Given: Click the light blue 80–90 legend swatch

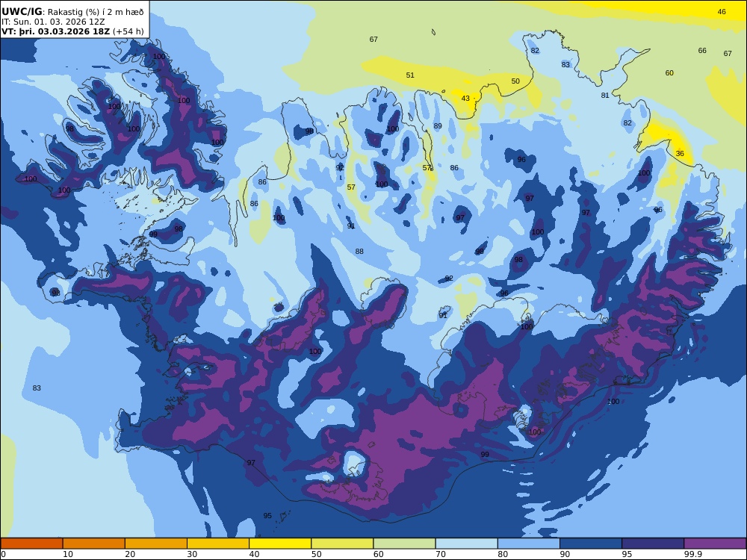Looking at the screenshot, I should pos(529,544).
